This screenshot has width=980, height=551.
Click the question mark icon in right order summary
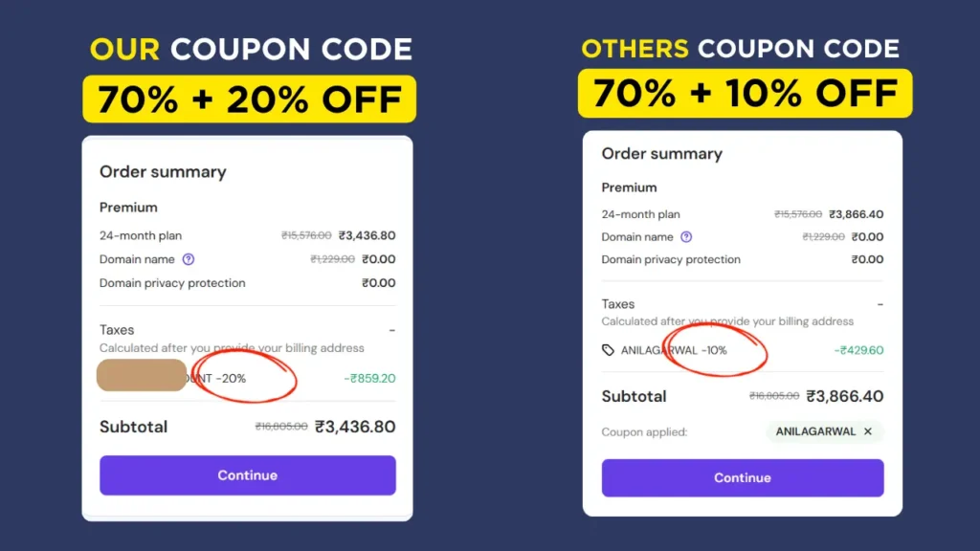(x=685, y=237)
